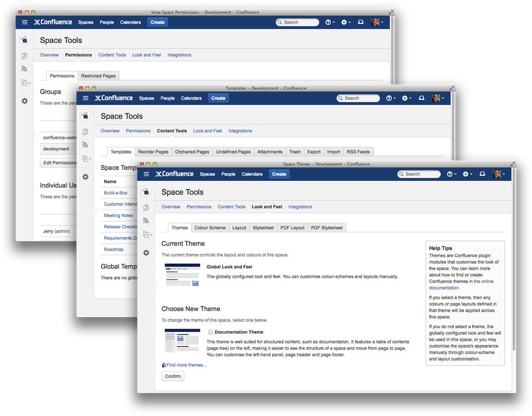Select the Themes tab
532x416 pixels.
(179, 228)
